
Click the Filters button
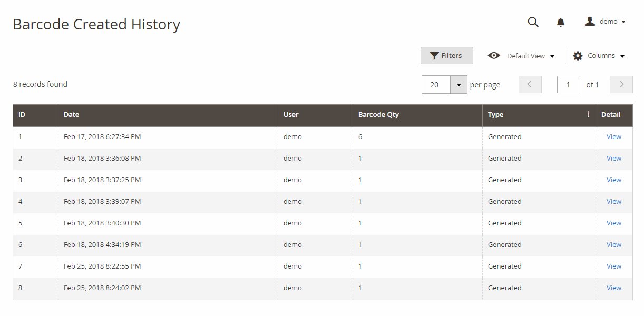(x=446, y=55)
